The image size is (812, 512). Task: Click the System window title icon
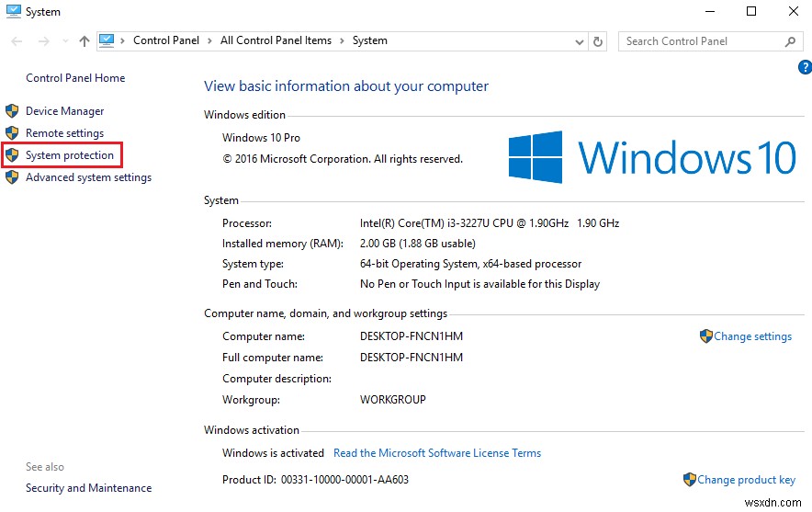click(14, 11)
